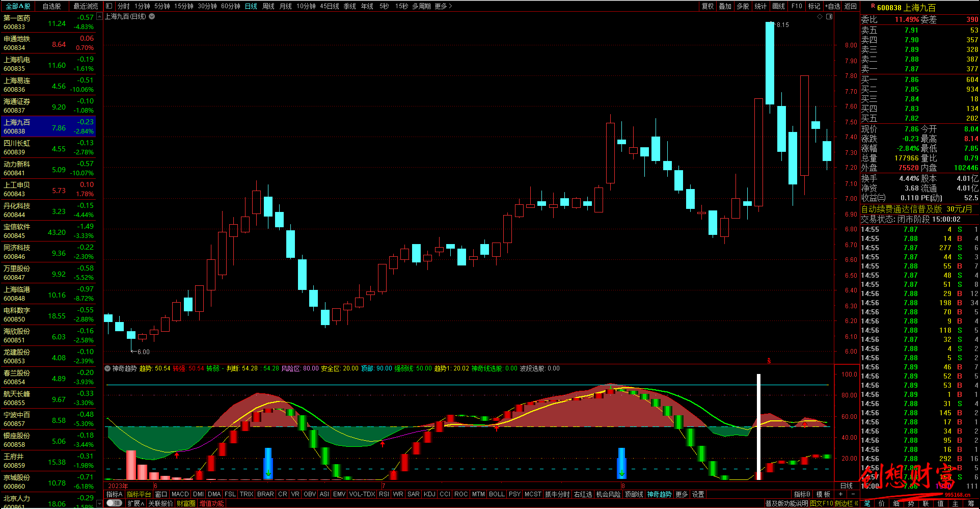Toggle the left panel icon before 分时

(110, 6)
